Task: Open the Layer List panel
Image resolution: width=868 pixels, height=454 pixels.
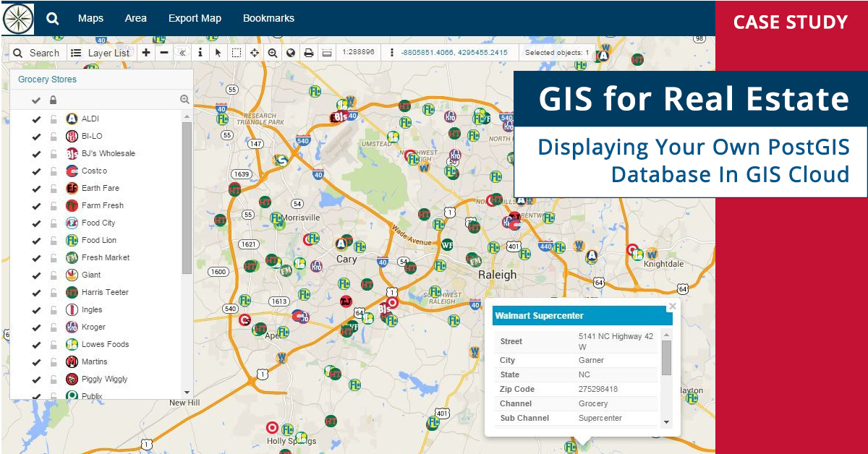Action: (x=101, y=53)
